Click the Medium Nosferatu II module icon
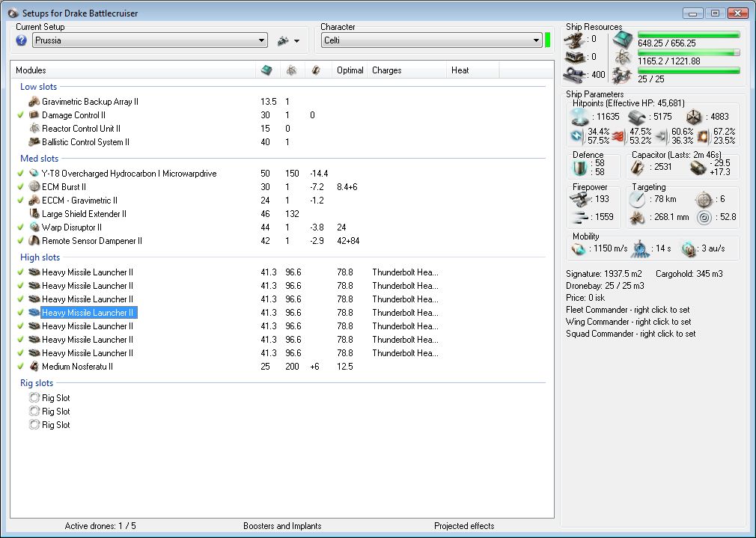The height and width of the screenshot is (538, 756). 34,367
